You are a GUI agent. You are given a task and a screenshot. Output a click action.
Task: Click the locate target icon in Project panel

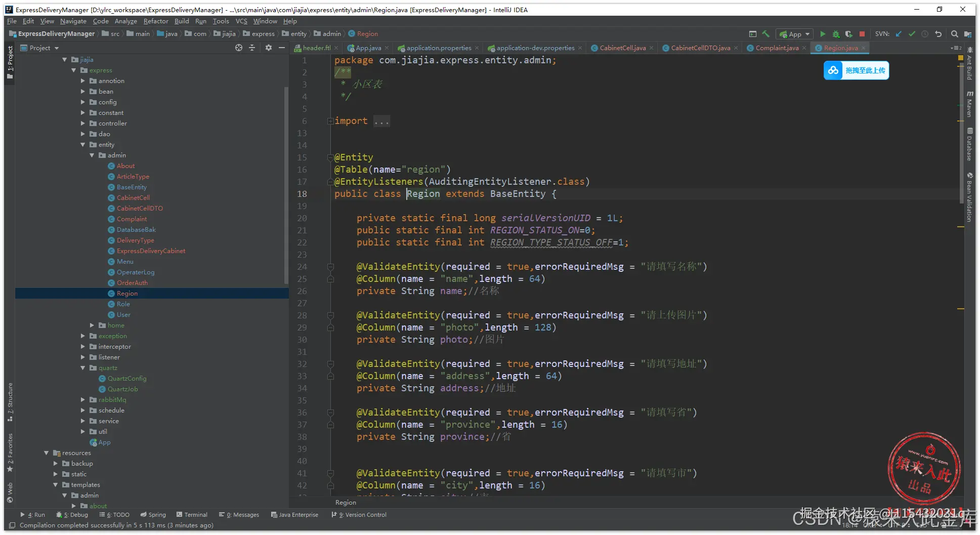click(239, 48)
